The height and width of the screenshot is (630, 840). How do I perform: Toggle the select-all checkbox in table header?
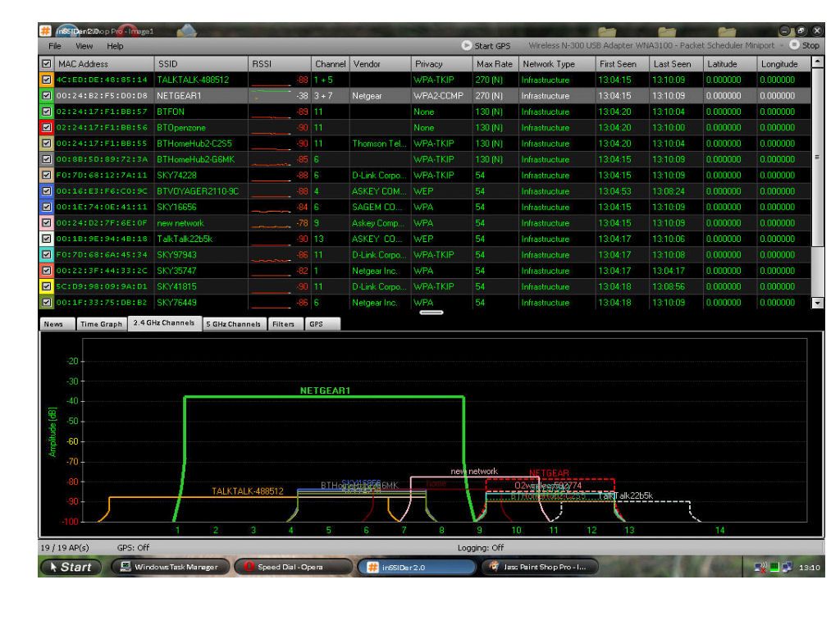pos(47,64)
